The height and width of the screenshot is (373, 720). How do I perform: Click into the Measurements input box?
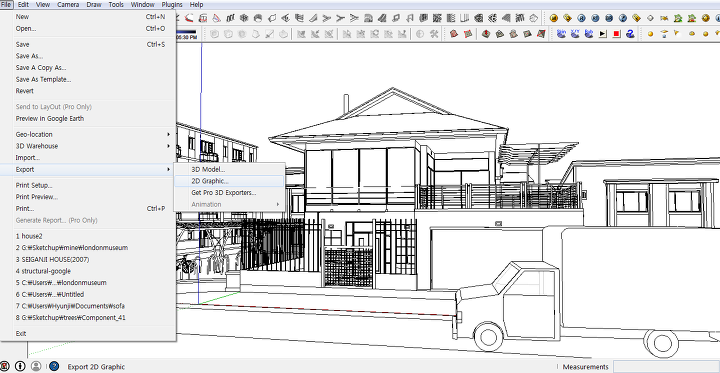[667, 367]
